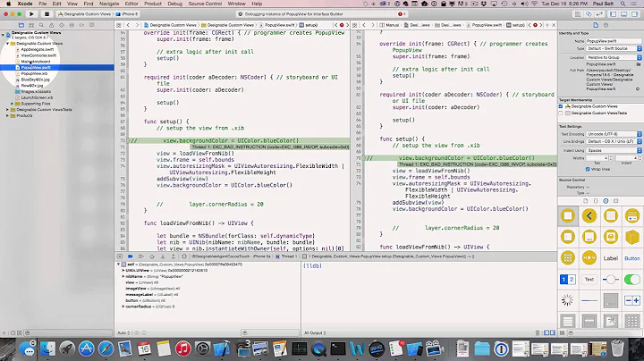Select the Slider object in the library
Screen dimensions: 644x361
610,280
